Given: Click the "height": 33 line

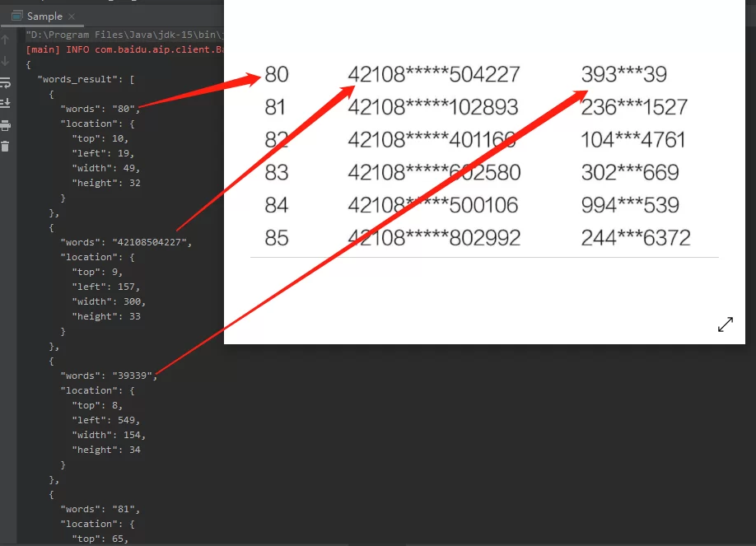Looking at the screenshot, I should click(x=106, y=316).
